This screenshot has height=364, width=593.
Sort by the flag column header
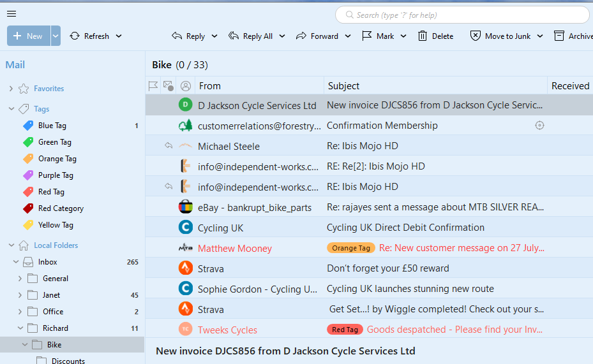(153, 86)
